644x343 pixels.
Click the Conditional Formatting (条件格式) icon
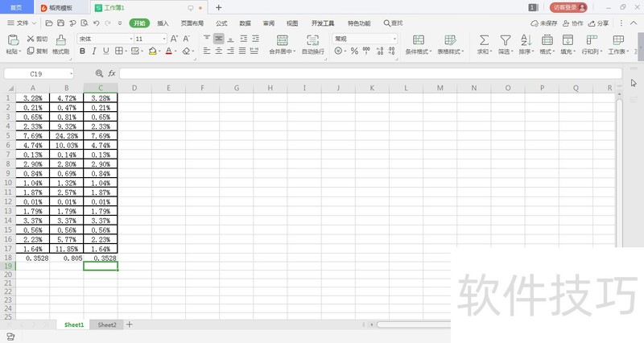(419, 39)
